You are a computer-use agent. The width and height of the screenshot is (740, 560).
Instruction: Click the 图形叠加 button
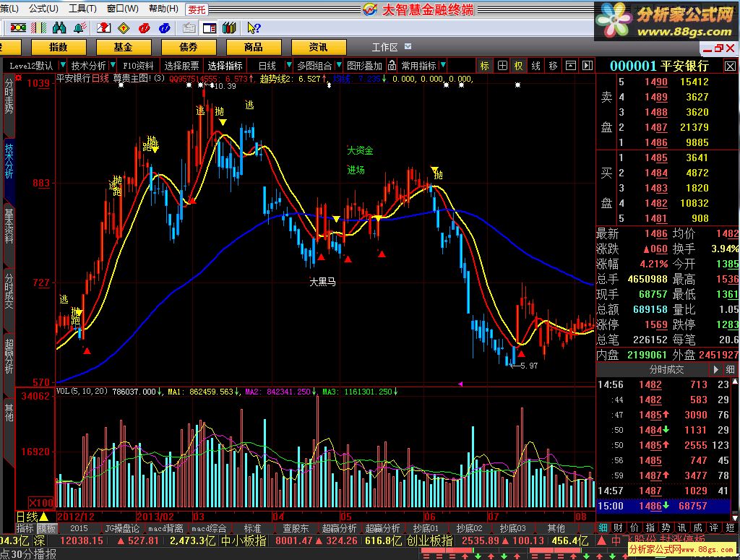(364, 66)
